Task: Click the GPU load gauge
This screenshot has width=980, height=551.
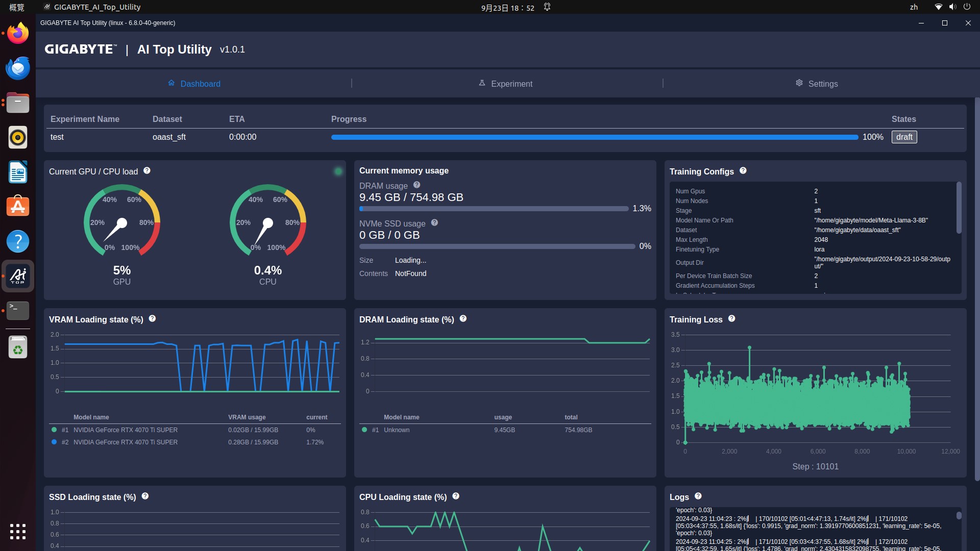Action: click(x=122, y=220)
